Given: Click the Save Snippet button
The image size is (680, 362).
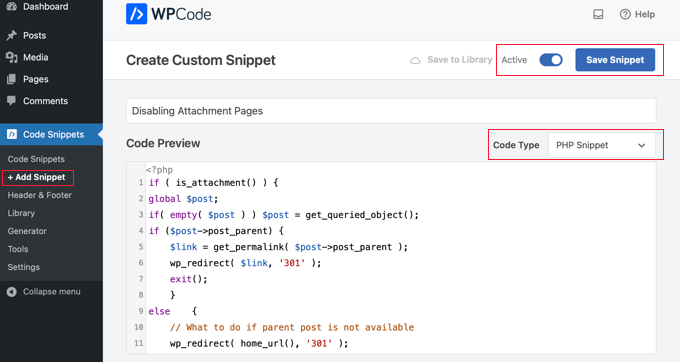Looking at the screenshot, I should coord(615,60).
